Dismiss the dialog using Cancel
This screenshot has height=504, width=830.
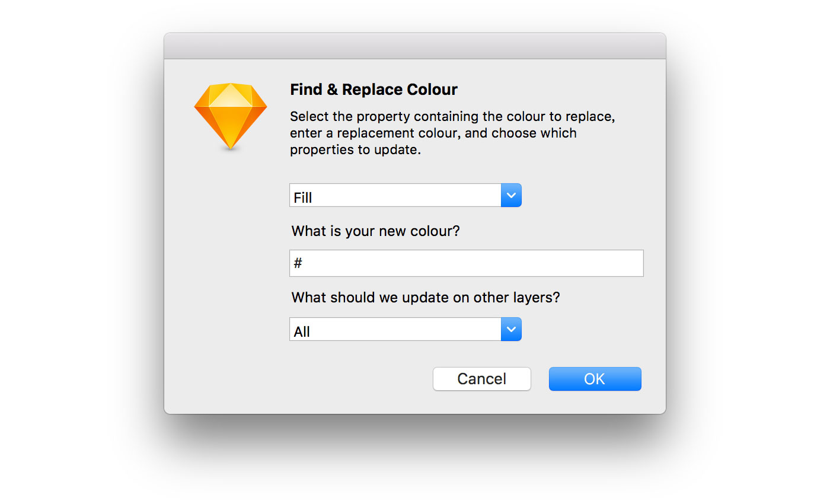481,379
